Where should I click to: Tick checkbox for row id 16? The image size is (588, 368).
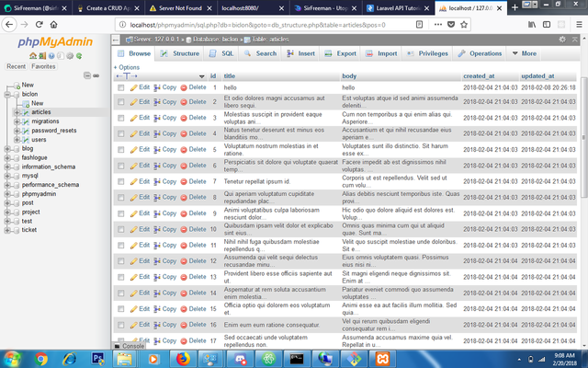pos(120,325)
